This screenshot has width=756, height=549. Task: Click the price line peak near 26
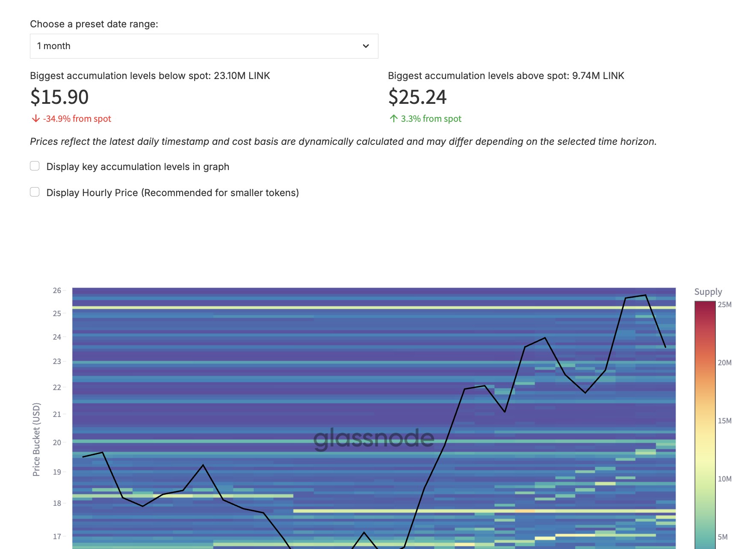(x=645, y=295)
